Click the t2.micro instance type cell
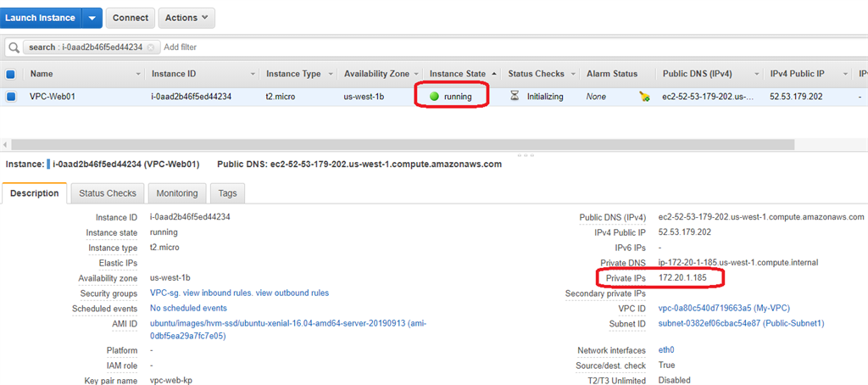The image size is (868, 385). tap(281, 97)
